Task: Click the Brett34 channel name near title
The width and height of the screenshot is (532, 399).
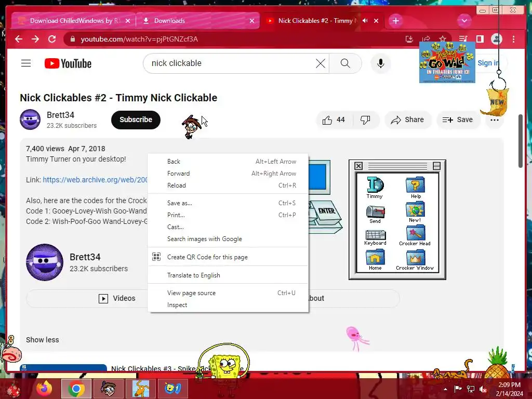Action: pos(60,115)
